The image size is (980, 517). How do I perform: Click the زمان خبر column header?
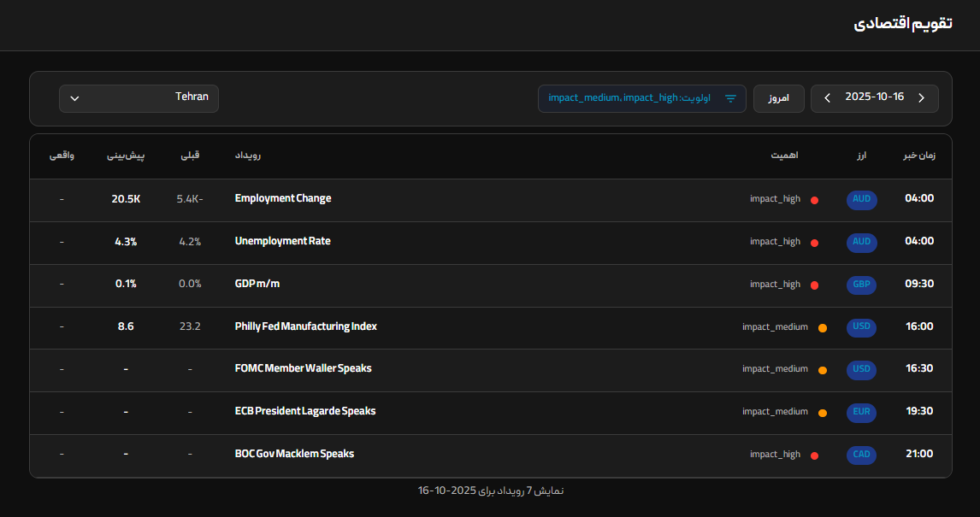(x=919, y=156)
